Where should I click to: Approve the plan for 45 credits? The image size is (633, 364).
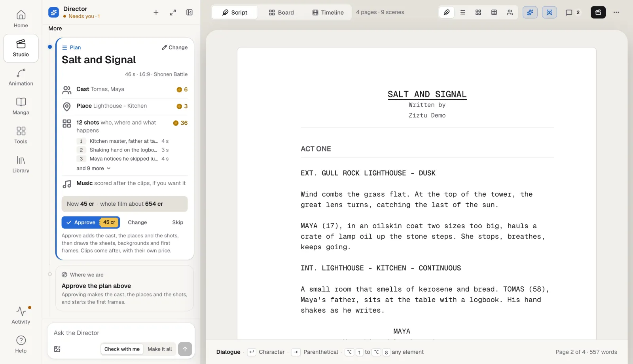91,222
